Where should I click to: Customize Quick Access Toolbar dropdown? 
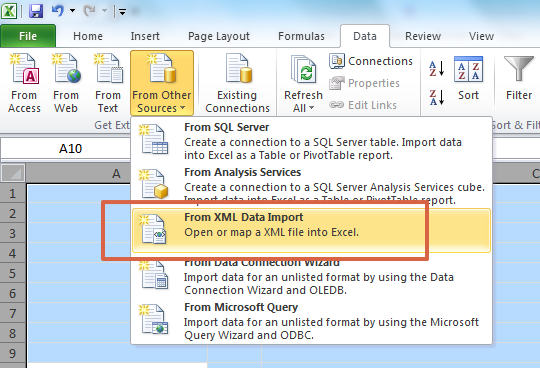point(122,12)
